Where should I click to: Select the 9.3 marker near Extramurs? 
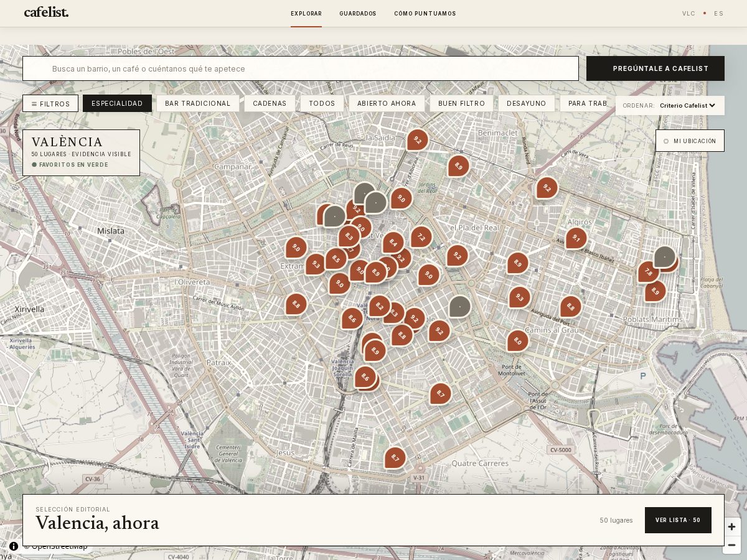point(316,264)
